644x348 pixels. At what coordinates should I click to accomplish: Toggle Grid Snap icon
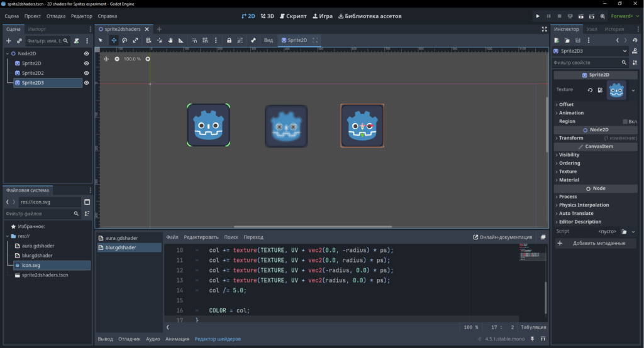[x=205, y=40]
